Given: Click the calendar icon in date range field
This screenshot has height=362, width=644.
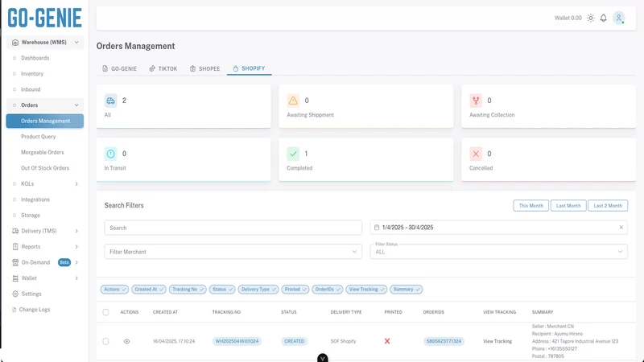Looking at the screenshot, I should (377, 228).
